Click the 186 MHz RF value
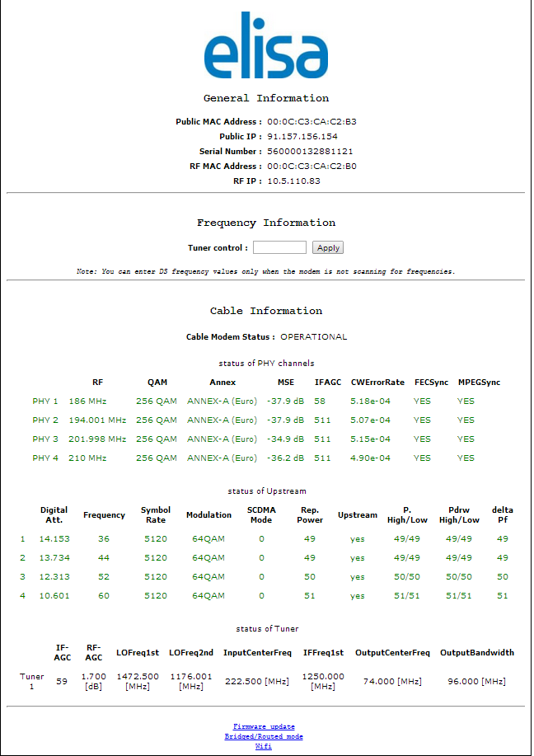The image size is (534, 756). click(87, 401)
